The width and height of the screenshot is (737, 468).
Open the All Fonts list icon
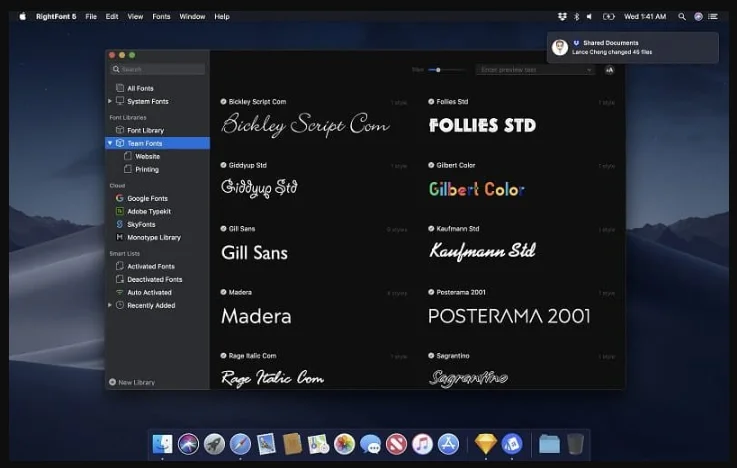120,88
